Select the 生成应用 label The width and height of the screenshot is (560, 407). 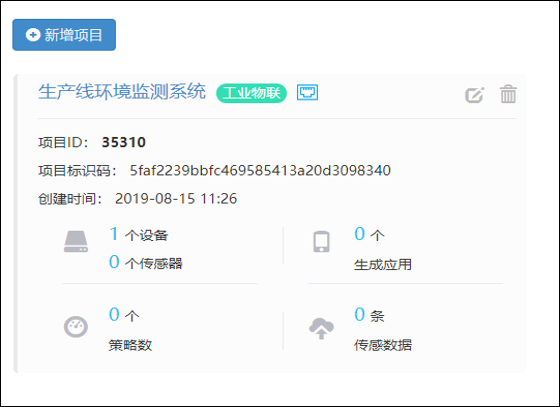(x=383, y=265)
